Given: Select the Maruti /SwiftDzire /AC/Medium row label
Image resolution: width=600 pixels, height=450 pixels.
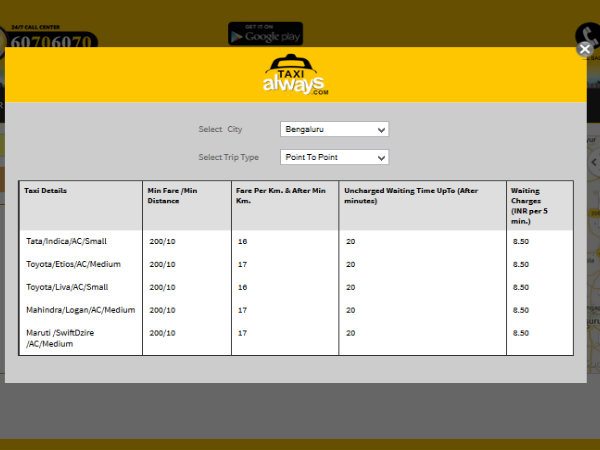Looking at the screenshot, I should pos(60,338).
